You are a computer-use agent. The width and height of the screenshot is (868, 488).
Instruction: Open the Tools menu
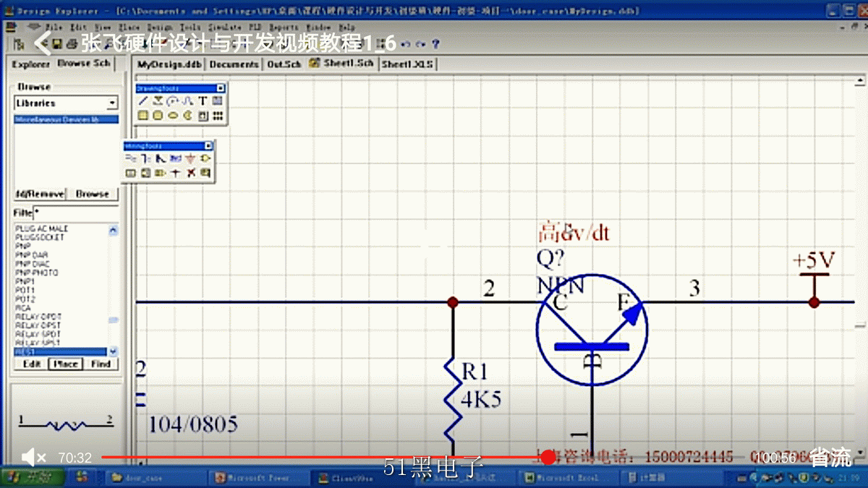190,27
